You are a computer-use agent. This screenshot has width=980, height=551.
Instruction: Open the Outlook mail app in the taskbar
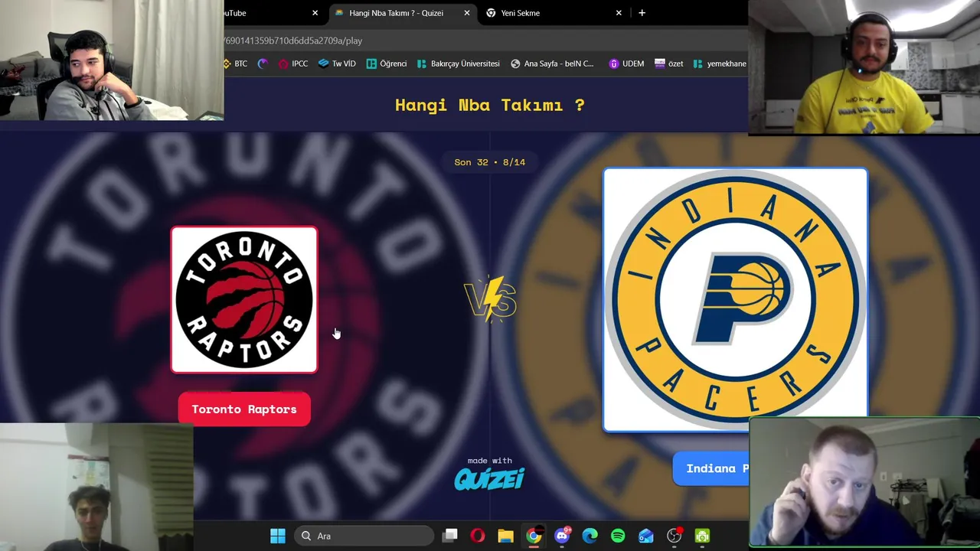646,536
